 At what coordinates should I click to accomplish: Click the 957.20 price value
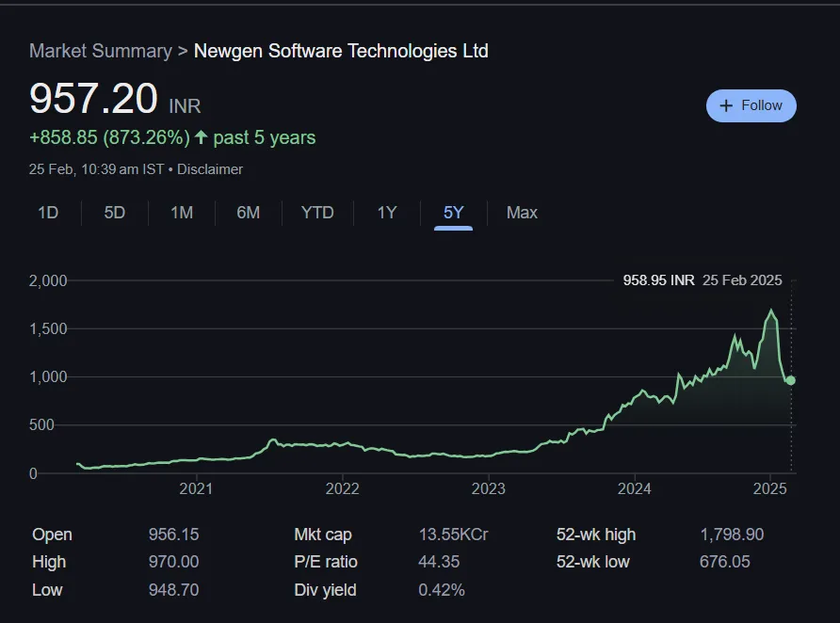pos(94,99)
